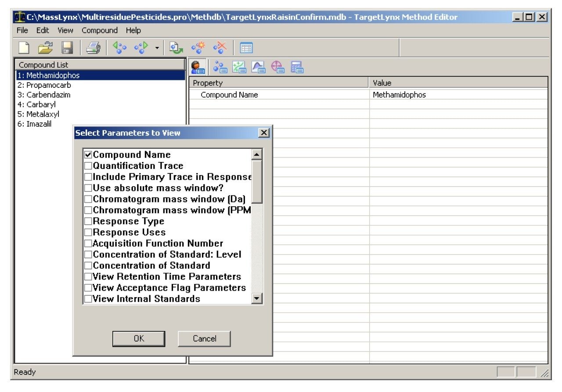Select Carbendazim in the compound list
The width and height of the screenshot is (562, 392).
point(100,95)
